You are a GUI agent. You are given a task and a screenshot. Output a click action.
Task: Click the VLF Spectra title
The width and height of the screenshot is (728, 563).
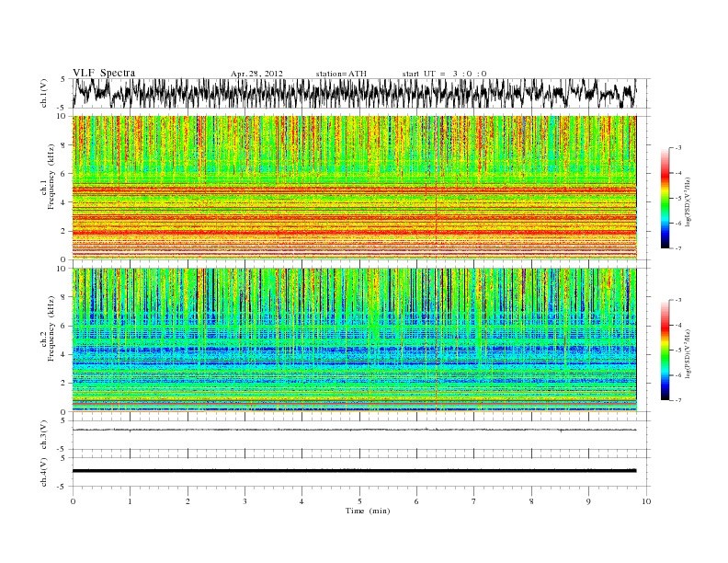(x=104, y=73)
